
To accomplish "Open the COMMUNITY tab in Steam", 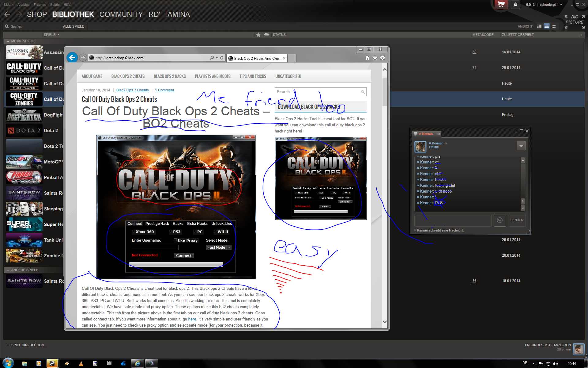I will click(121, 14).
